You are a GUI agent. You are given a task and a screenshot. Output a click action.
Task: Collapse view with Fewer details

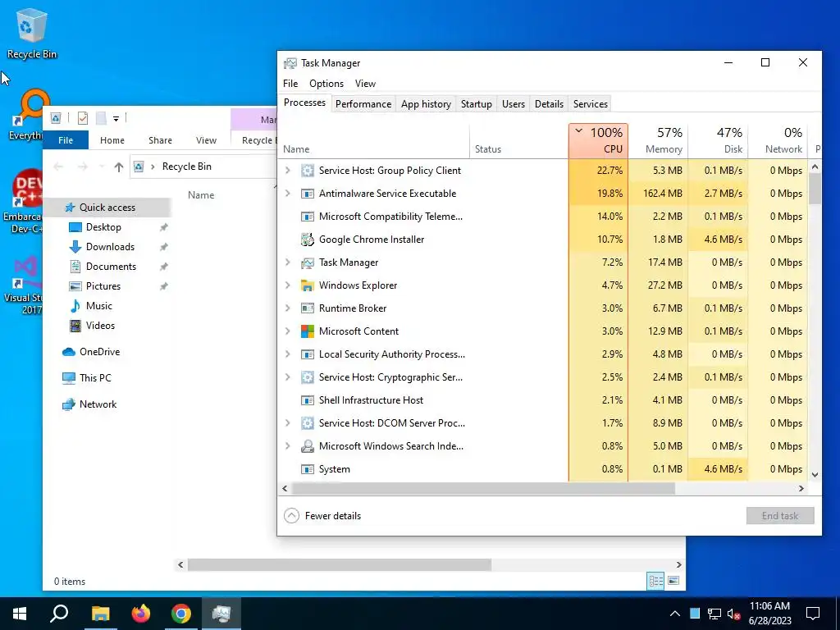322,516
